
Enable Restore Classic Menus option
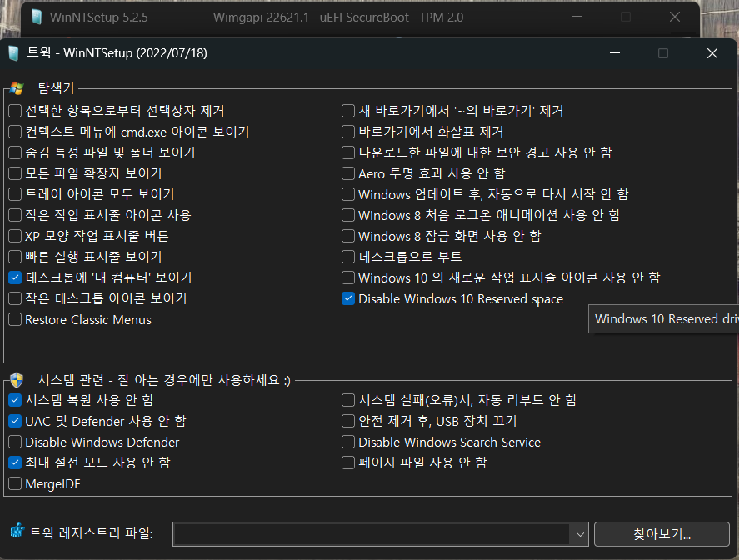tap(15, 320)
